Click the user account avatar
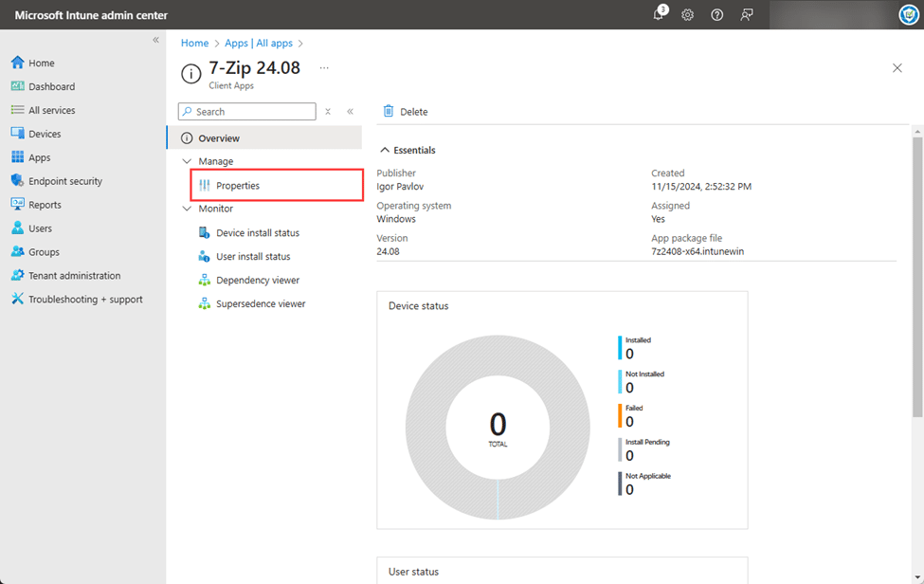Viewport: 924px width, 584px height. pos(908,15)
